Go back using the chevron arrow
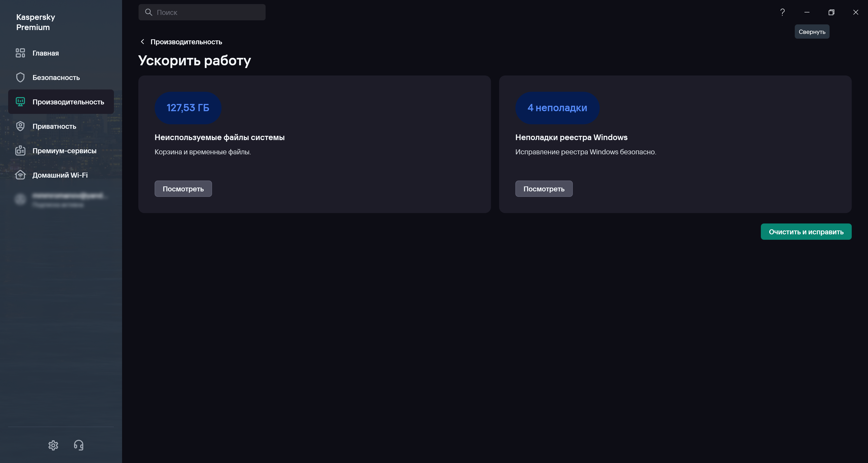Image resolution: width=868 pixels, height=463 pixels. [143, 42]
